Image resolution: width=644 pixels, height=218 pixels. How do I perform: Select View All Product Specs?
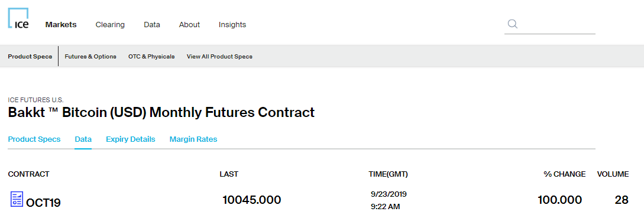click(x=219, y=57)
